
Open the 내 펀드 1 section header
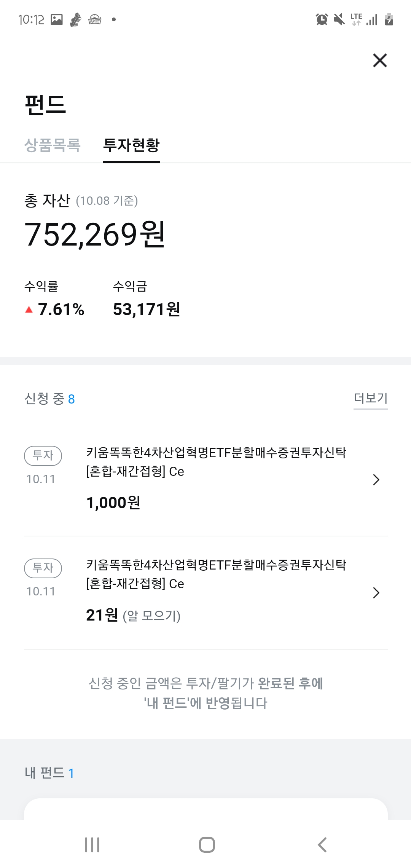click(49, 773)
